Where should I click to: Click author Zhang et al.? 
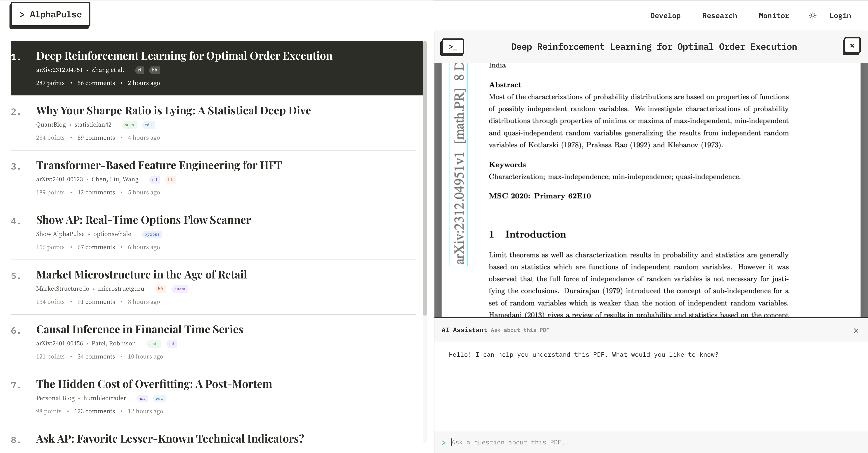(x=108, y=70)
